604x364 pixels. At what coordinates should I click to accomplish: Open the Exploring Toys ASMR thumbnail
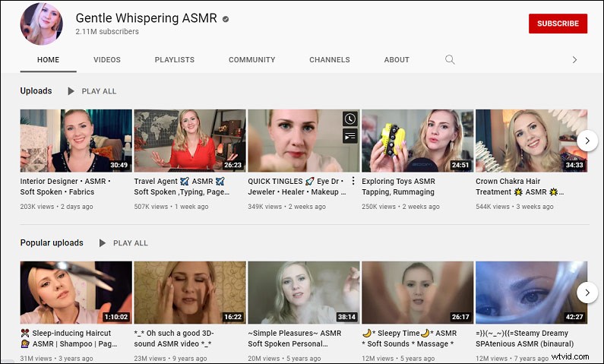pos(418,141)
